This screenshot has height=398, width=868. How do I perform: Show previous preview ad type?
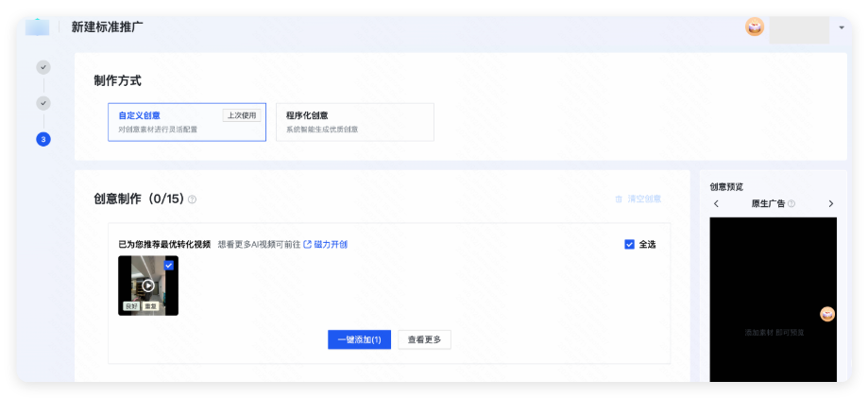pyautogui.click(x=716, y=204)
